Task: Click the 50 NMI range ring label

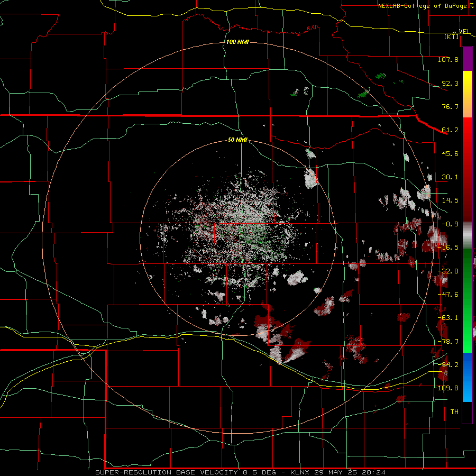Action: [237, 140]
